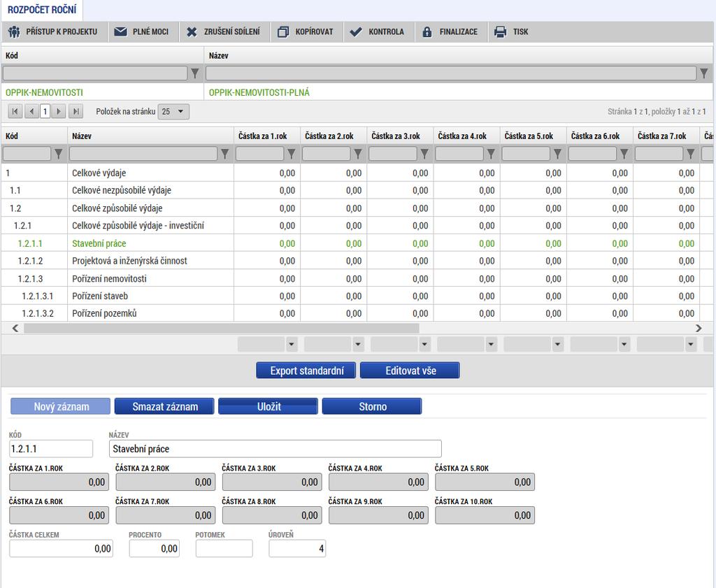
Task: Open aggregate dropdown under Částka za 5.rok
Action: coord(558,344)
